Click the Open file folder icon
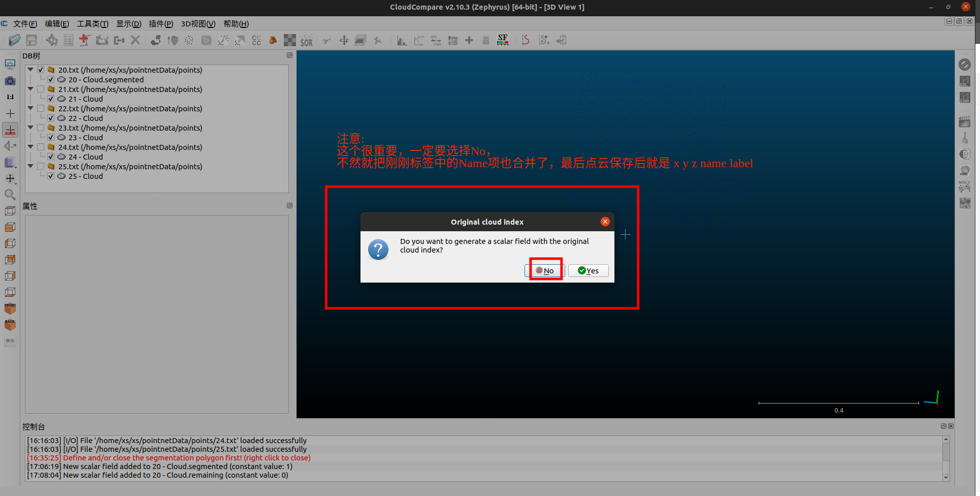Image resolution: width=980 pixels, height=496 pixels. [x=14, y=40]
